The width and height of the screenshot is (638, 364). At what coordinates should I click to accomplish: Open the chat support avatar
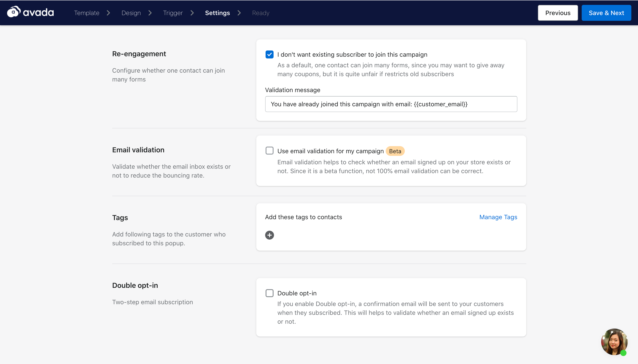click(615, 342)
